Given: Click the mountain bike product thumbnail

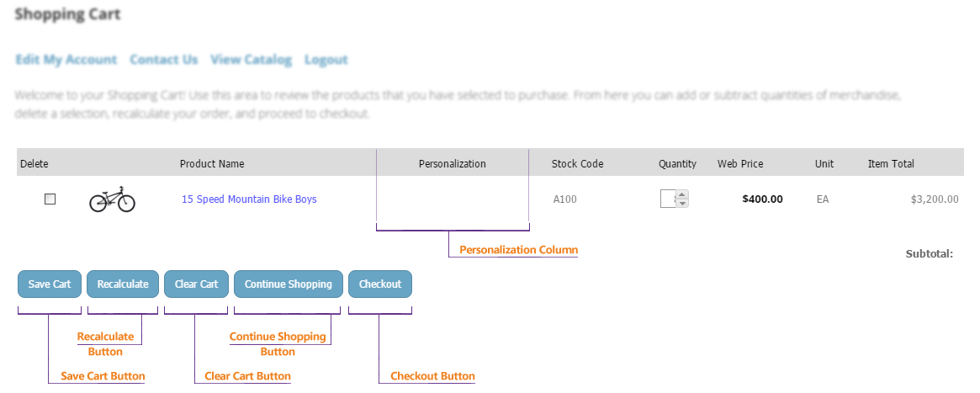Looking at the screenshot, I should [112, 199].
